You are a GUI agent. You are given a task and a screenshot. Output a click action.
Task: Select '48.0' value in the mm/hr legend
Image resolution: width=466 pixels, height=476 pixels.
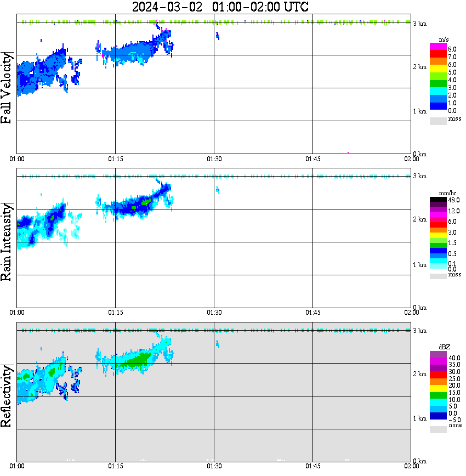point(454,200)
